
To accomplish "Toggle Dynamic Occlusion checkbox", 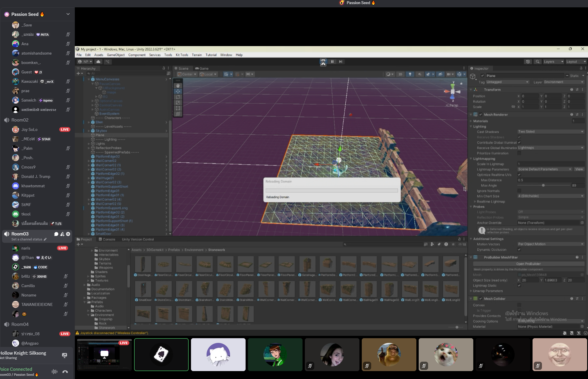I will pyautogui.click(x=519, y=250).
